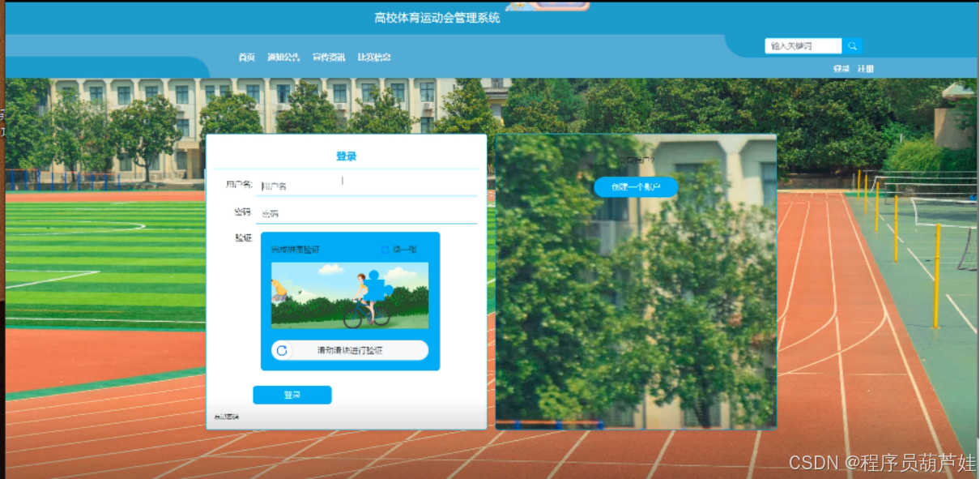Click the keyword search input box

tap(803, 46)
